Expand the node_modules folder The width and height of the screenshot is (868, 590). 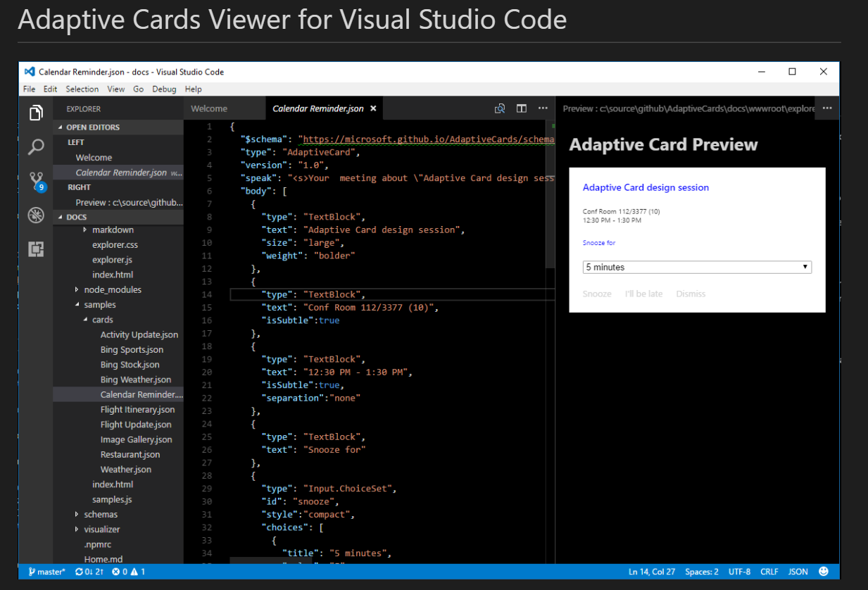[x=77, y=289]
